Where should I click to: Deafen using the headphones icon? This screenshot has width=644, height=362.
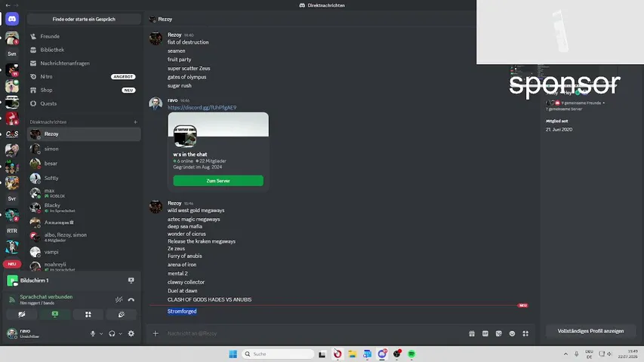tap(112, 333)
